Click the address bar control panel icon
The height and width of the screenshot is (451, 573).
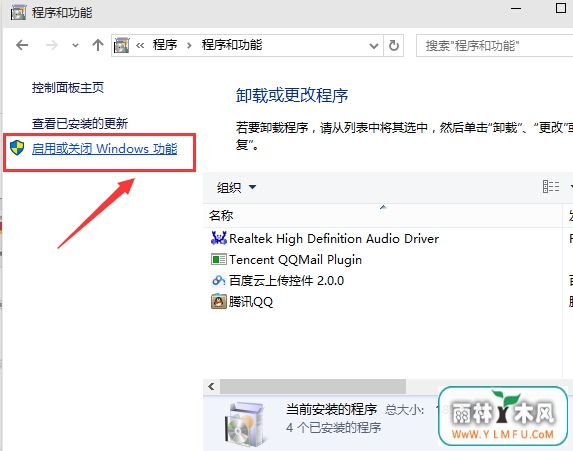121,45
